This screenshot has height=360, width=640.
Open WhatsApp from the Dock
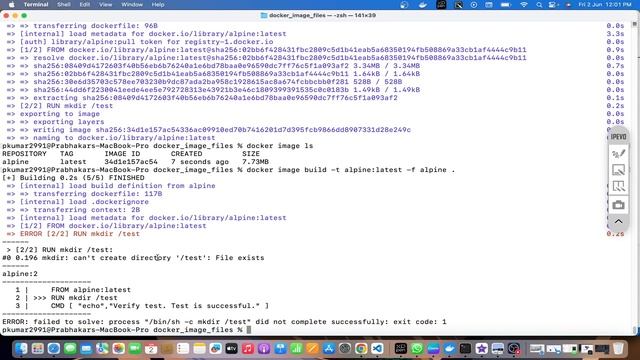point(417,349)
